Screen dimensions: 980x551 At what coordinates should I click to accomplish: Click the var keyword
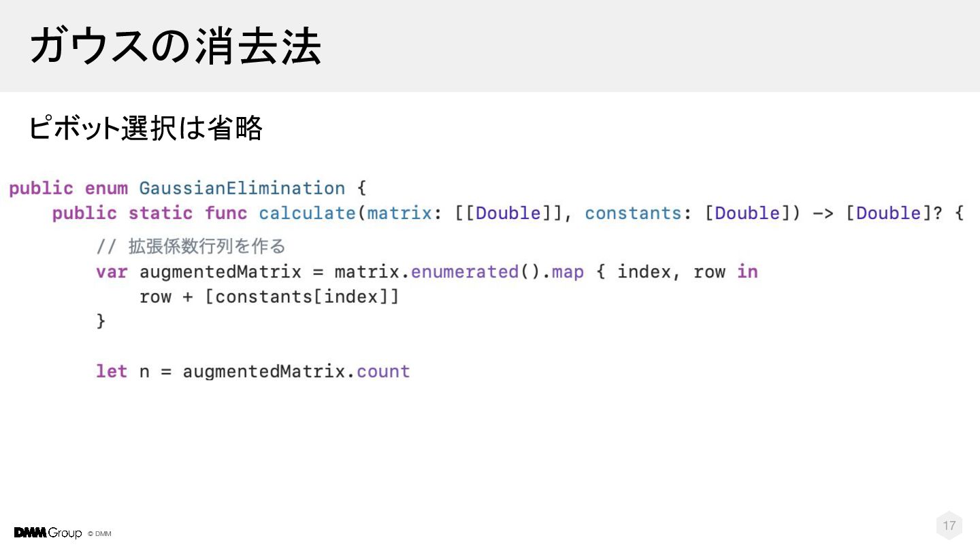[112, 272]
